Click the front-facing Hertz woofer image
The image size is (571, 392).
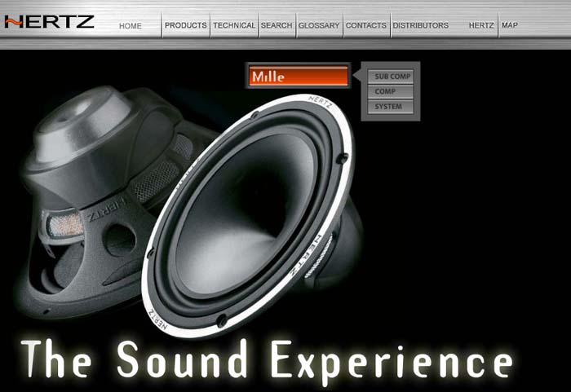click(x=248, y=215)
